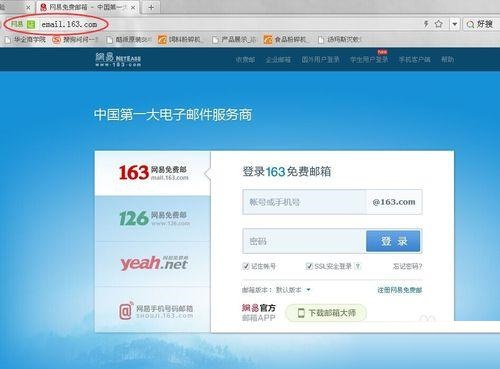
Task: Open 国外用户登录 in top navigation
Action: pos(320,60)
